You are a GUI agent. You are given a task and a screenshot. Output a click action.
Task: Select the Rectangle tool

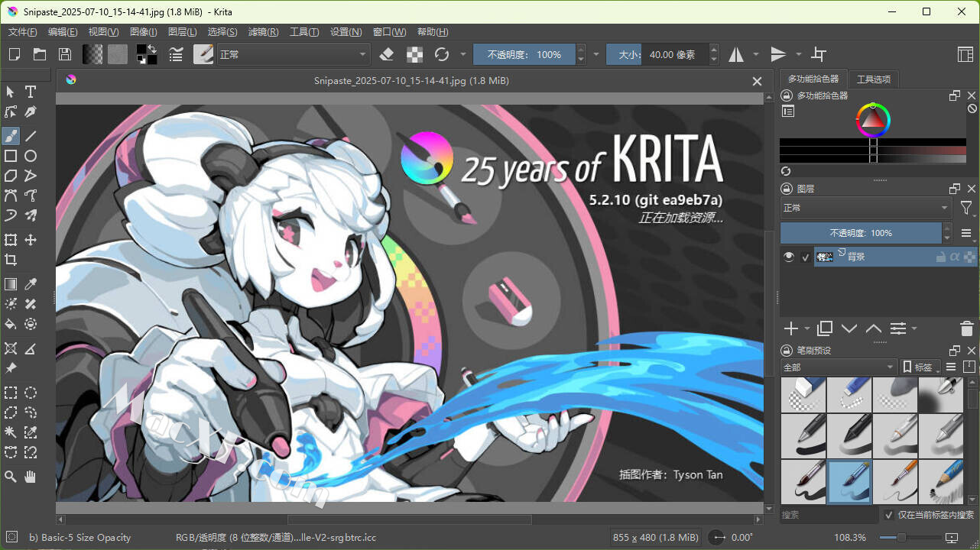pos(11,156)
